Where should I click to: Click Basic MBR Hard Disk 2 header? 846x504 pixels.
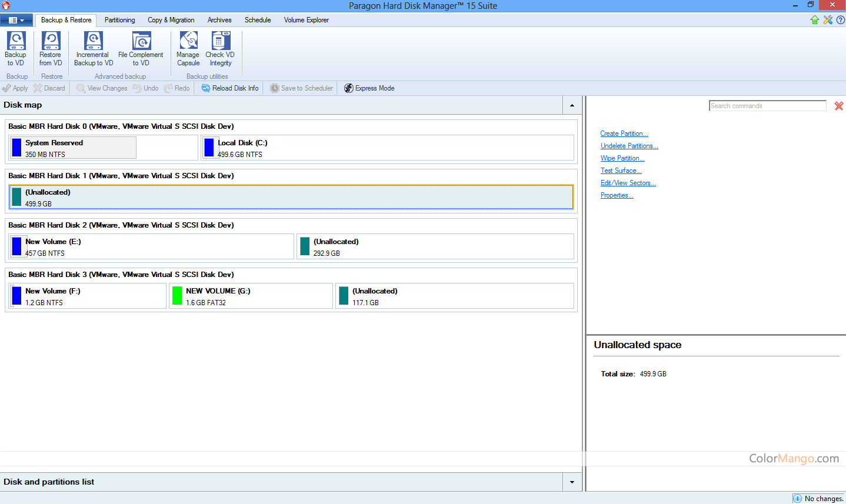point(121,225)
